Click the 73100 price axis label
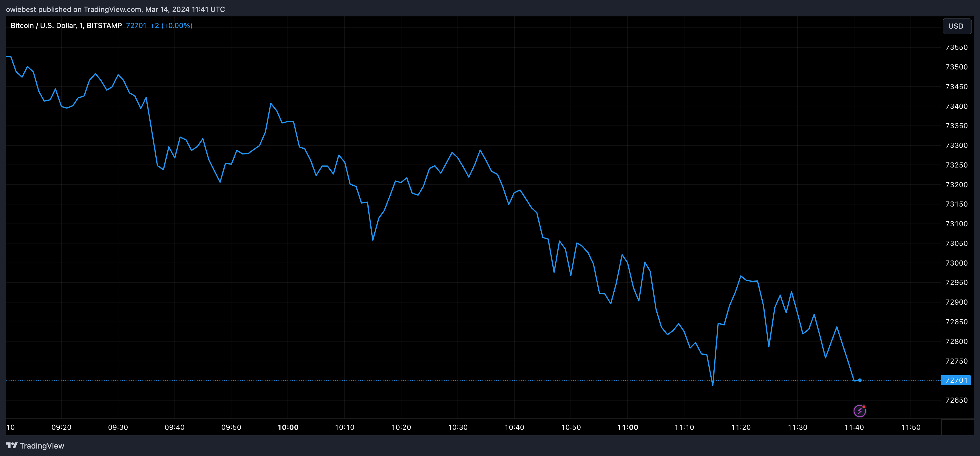This screenshot has width=980, height=456. [x=956, y=224]
